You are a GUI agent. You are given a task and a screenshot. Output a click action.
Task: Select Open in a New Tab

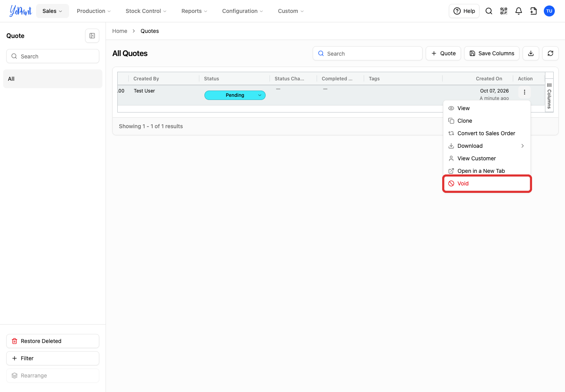pyautogui.click(x=487, y=171)
